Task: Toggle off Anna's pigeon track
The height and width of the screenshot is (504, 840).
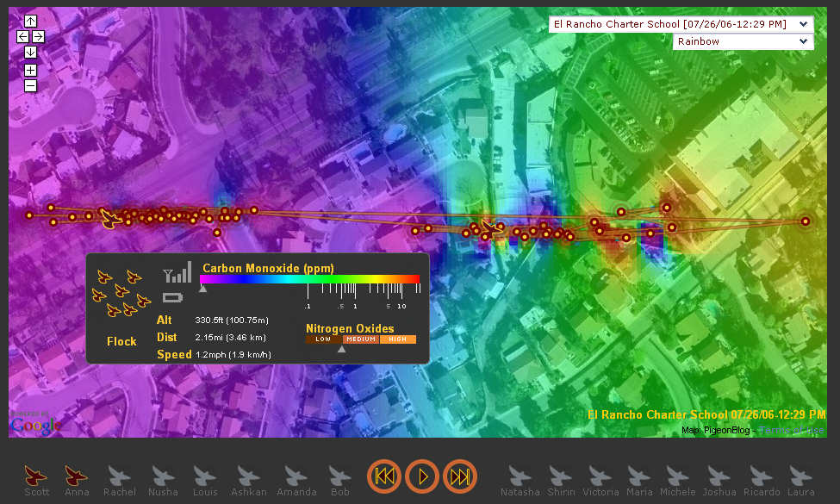Action: 77,476
